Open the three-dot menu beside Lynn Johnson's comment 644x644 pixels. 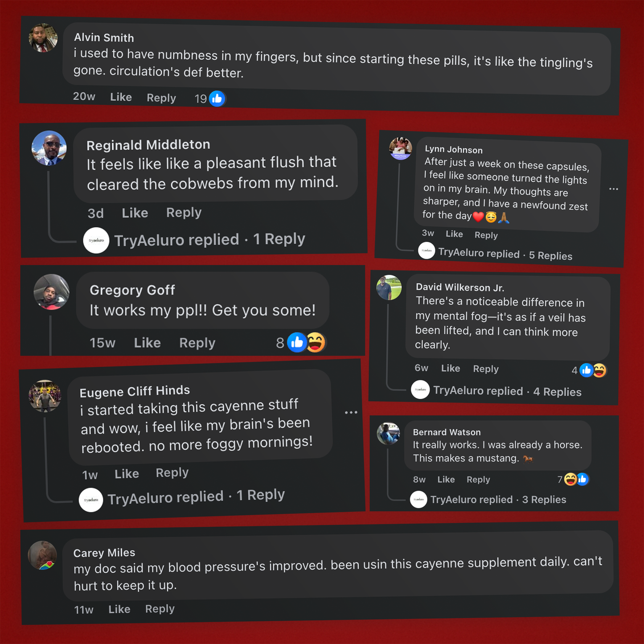614,189
